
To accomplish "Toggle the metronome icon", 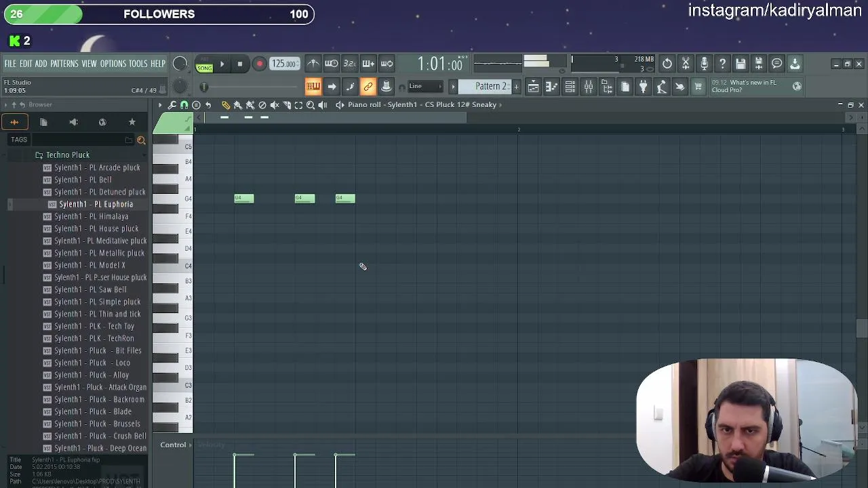I will click(x=313, y=64).
